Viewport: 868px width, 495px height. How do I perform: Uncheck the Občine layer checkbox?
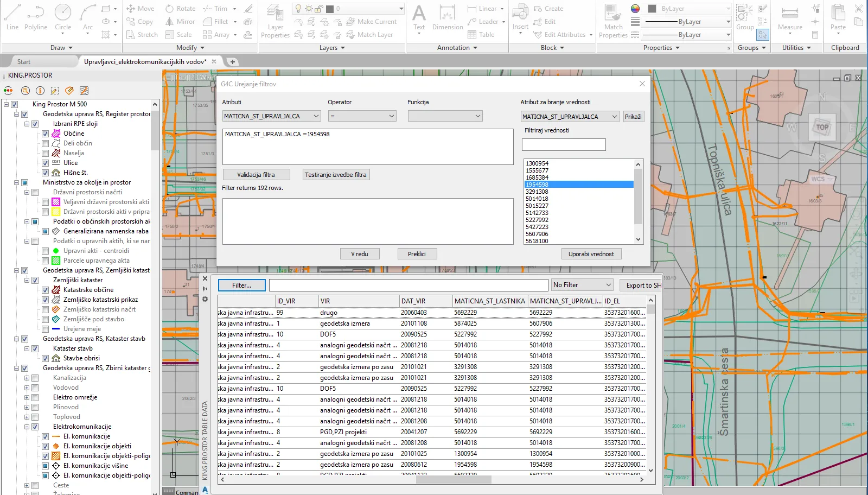point(46,134)
